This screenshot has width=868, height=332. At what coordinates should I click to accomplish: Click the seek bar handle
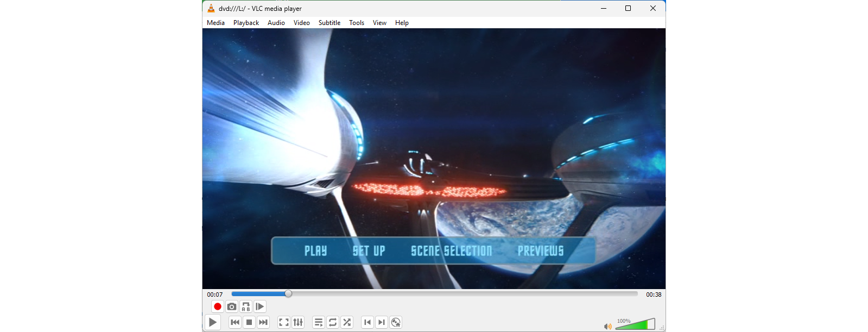click(288, 293)
